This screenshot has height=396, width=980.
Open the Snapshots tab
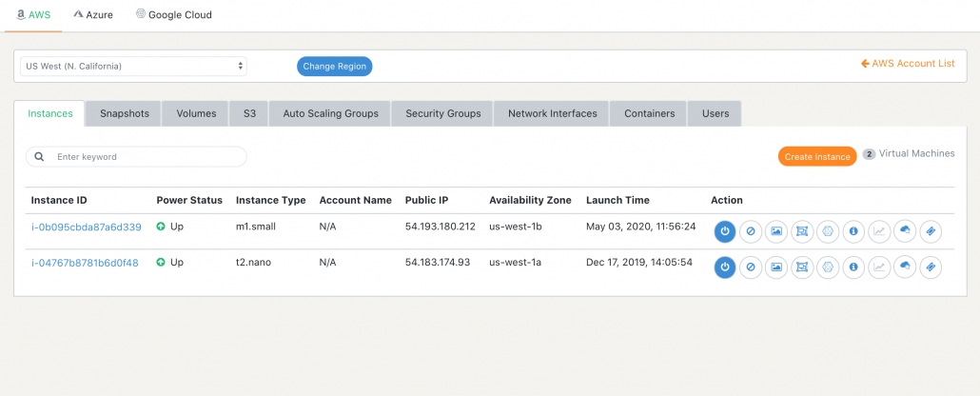point(125,114)
